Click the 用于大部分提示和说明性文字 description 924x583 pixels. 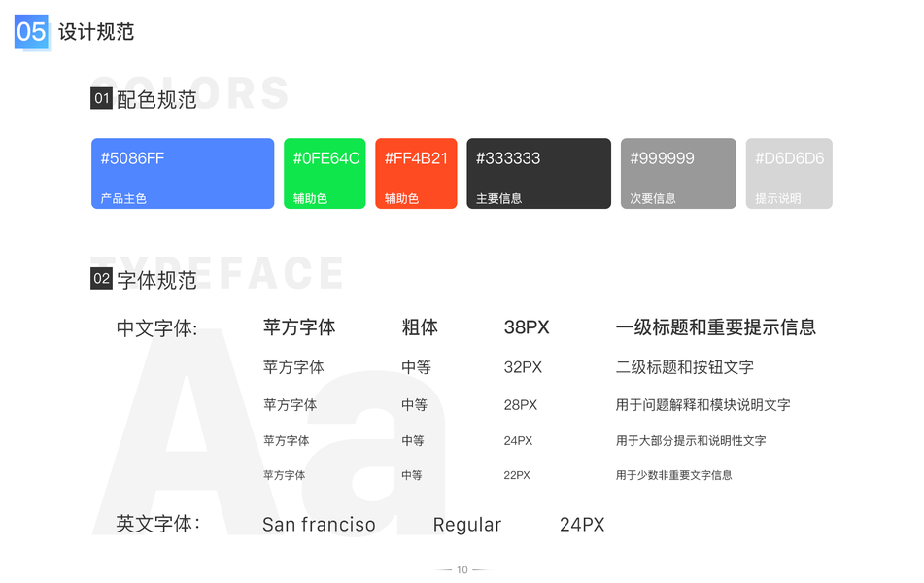tap(691, 440)
